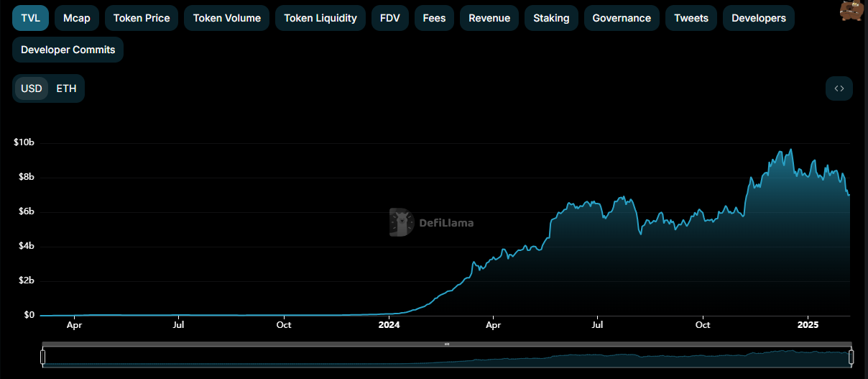
Task: Toggle the Developers metric
Action: (x=759, y=18)
